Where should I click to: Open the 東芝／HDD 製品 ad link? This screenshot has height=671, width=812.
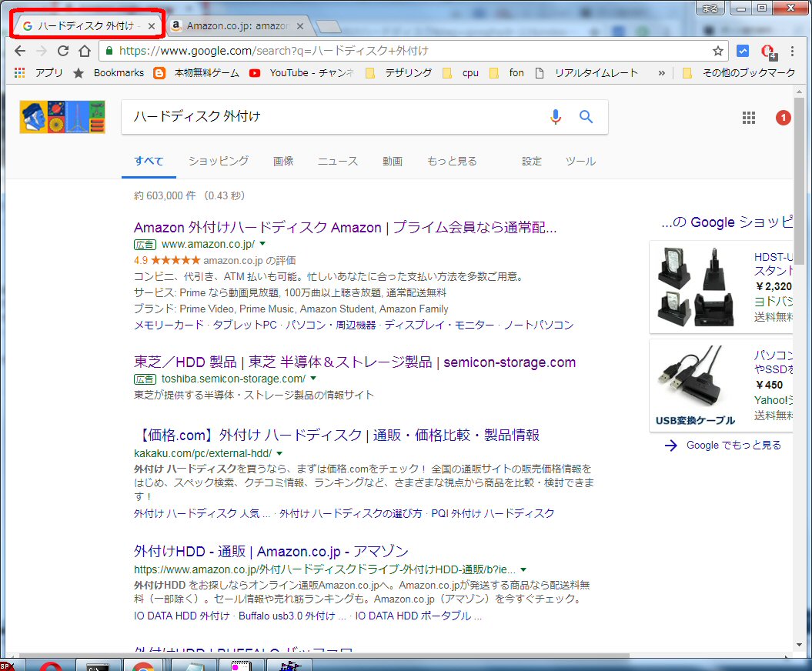coord(355,362)
